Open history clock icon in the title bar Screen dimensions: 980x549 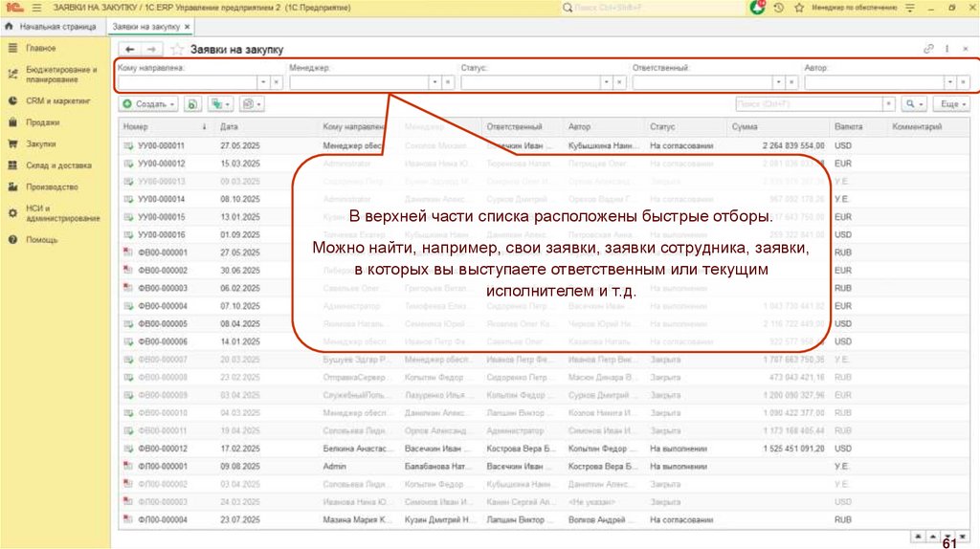(779, 8)
